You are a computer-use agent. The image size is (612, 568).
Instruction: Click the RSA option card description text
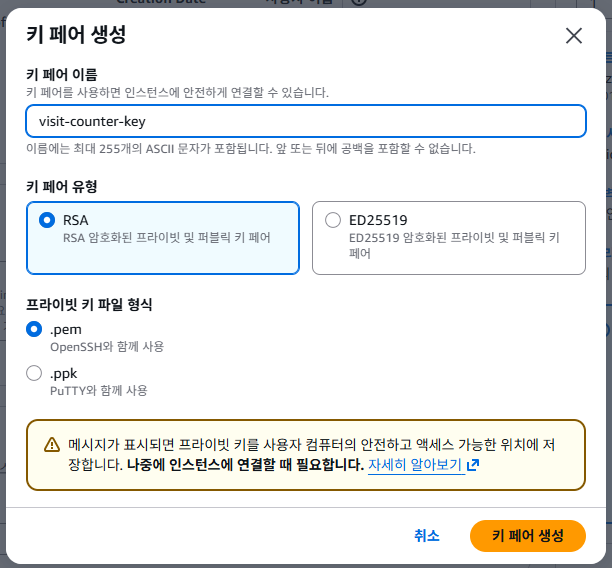(167, 238)
